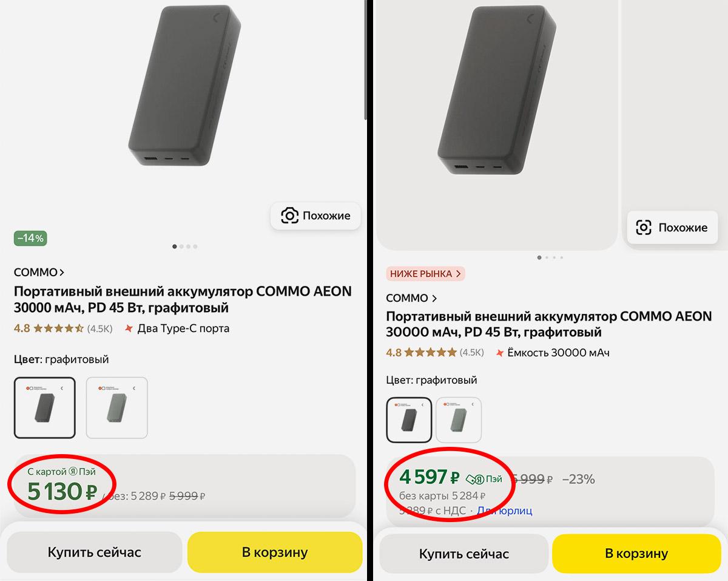Click the image pagination dots in the right screenshot
The width and height of the screenshot is (728, 581).
coord(550,257)
